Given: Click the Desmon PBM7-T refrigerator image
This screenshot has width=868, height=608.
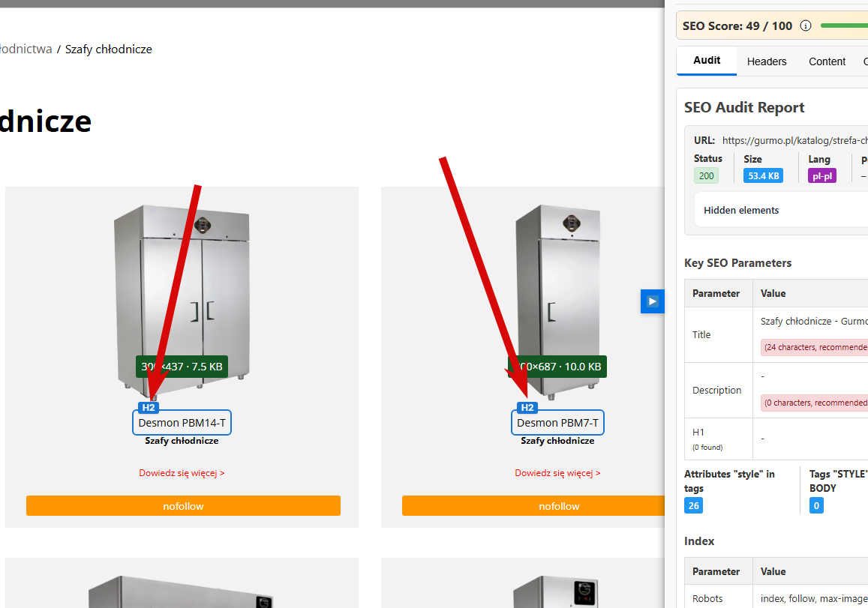Looking at the screenshot, I should (x=557, y=301).
